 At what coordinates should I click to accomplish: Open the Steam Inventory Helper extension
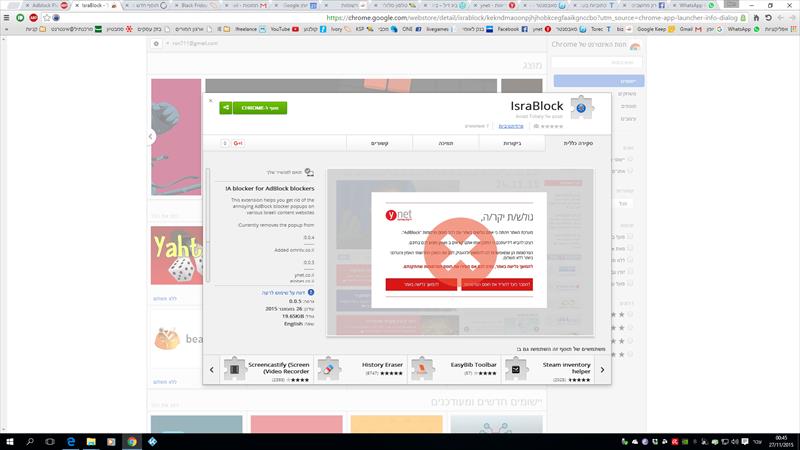pyautogui.click(x=547, y=370)
